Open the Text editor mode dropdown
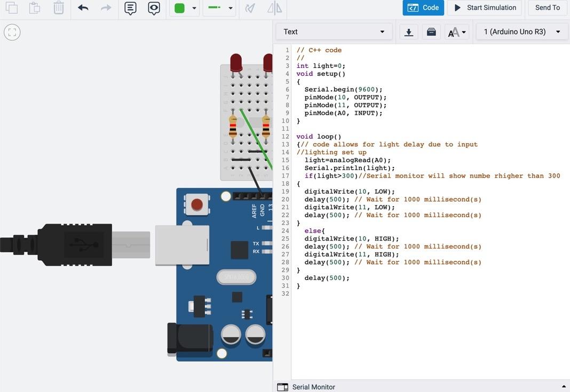Image resolution: width=570 pixels, height=392 pixels. (334, 31)
